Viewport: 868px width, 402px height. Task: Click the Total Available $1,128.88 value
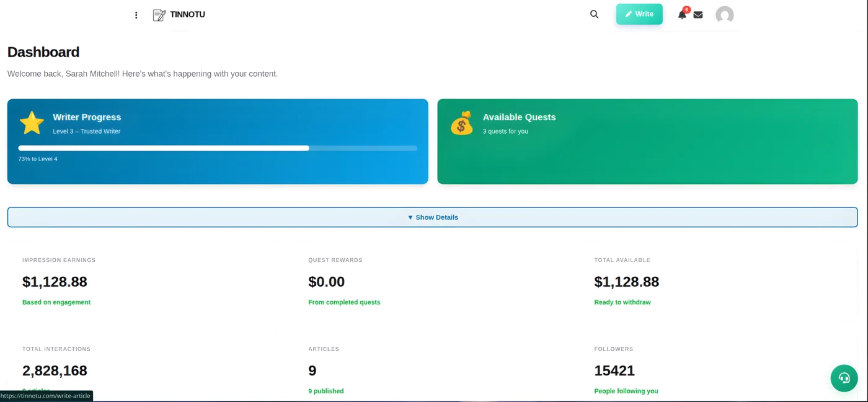[626, 282]
